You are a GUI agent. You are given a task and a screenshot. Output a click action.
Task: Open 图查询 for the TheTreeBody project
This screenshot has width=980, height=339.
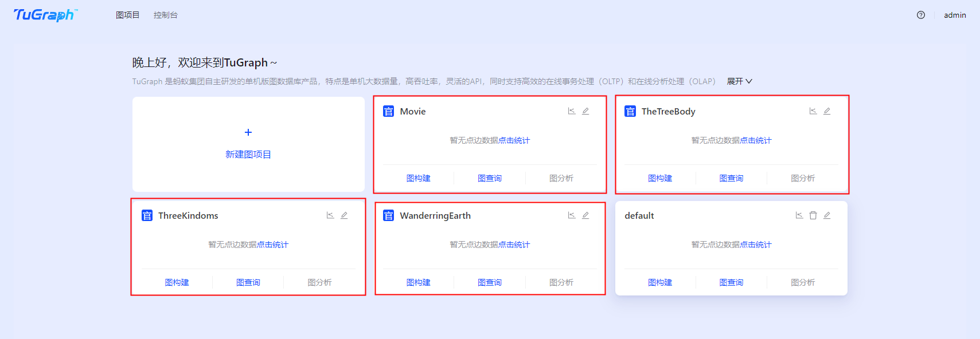tap(731, 178)
